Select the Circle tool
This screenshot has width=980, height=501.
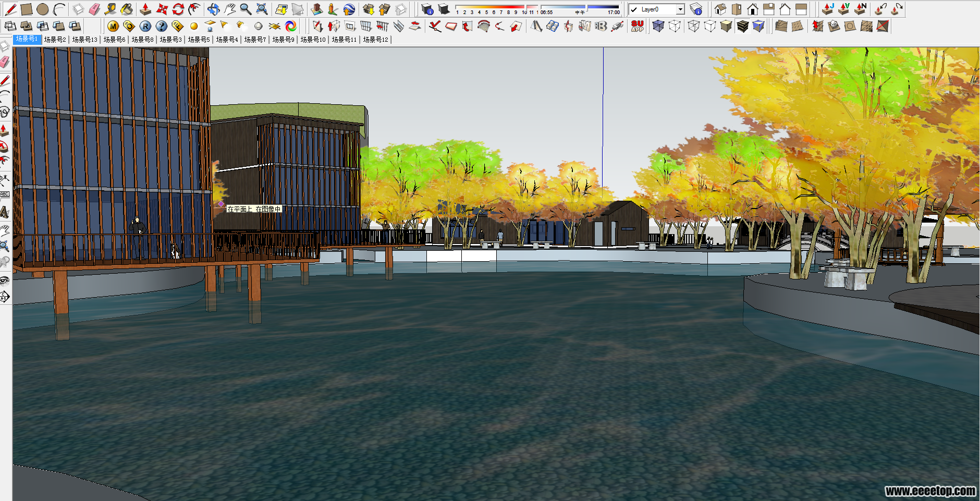43,9
